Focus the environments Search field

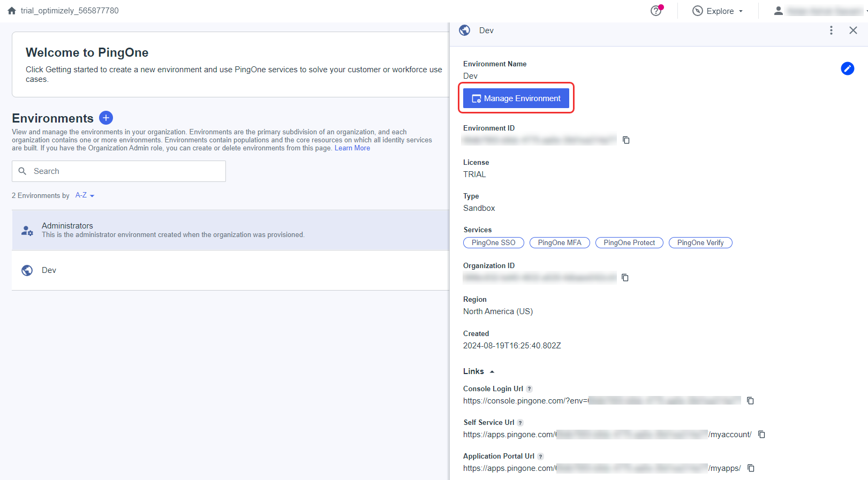tap(119, 171)
